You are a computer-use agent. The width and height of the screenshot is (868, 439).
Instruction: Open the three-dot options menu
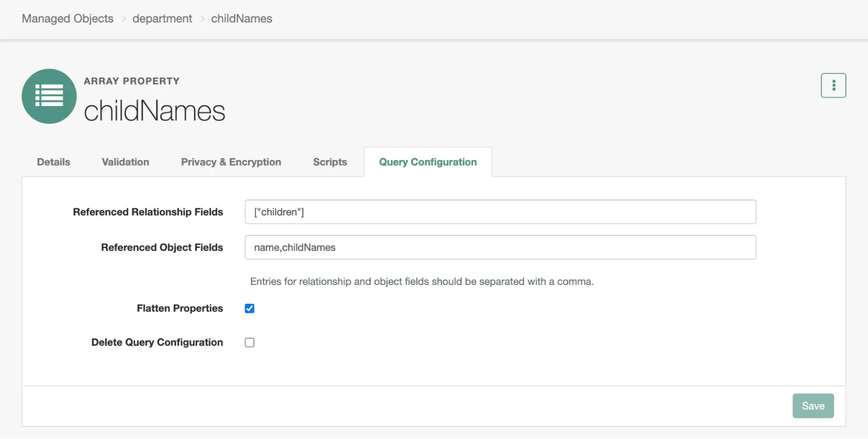click(x=833, y=85)
